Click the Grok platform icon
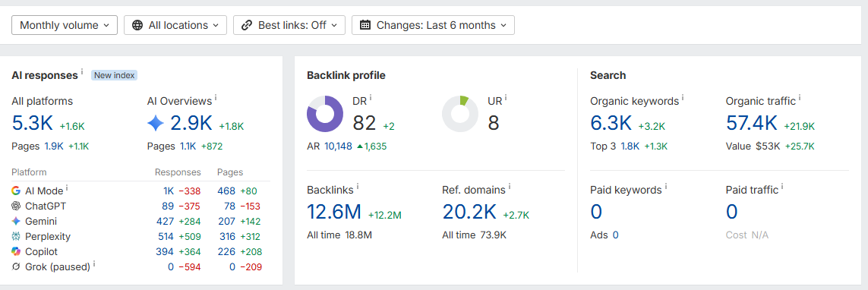The height and width of the screenshot is (290, 868). coord(16,266)
